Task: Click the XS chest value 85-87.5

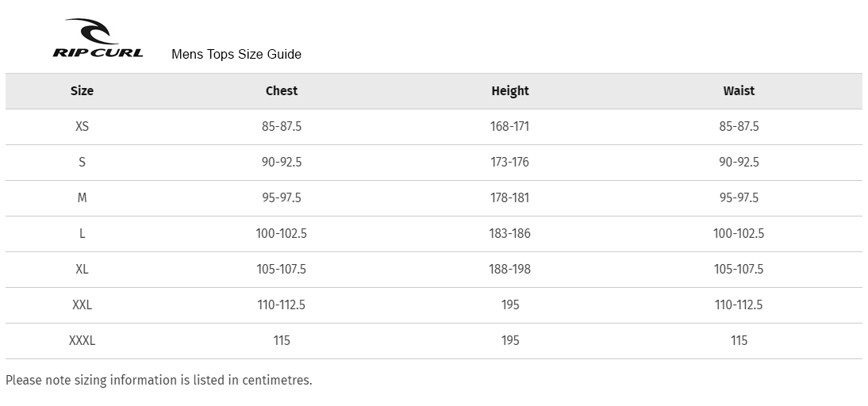Action: [281, 126]
